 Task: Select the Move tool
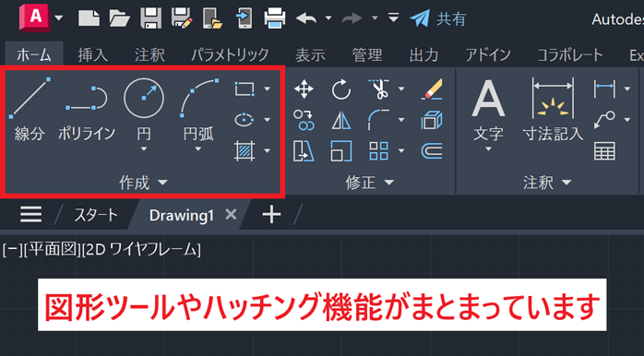304,89
